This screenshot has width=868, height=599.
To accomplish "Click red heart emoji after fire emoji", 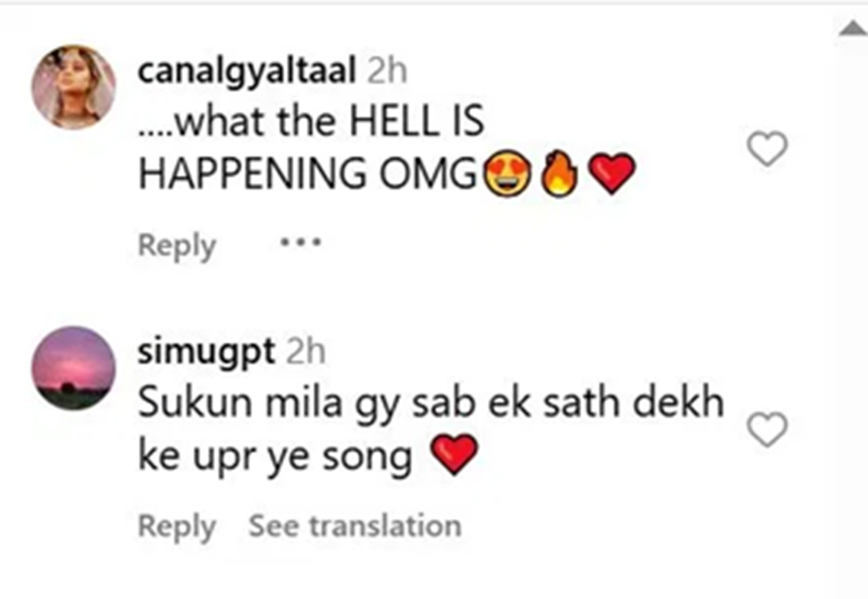I will (611, 175).
